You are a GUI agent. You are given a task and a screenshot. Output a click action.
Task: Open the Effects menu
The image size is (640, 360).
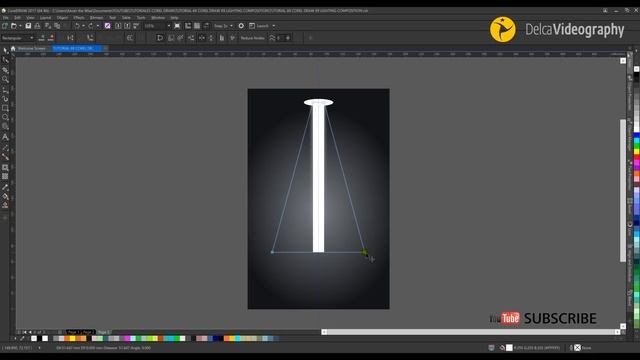[x=79, y=18]
